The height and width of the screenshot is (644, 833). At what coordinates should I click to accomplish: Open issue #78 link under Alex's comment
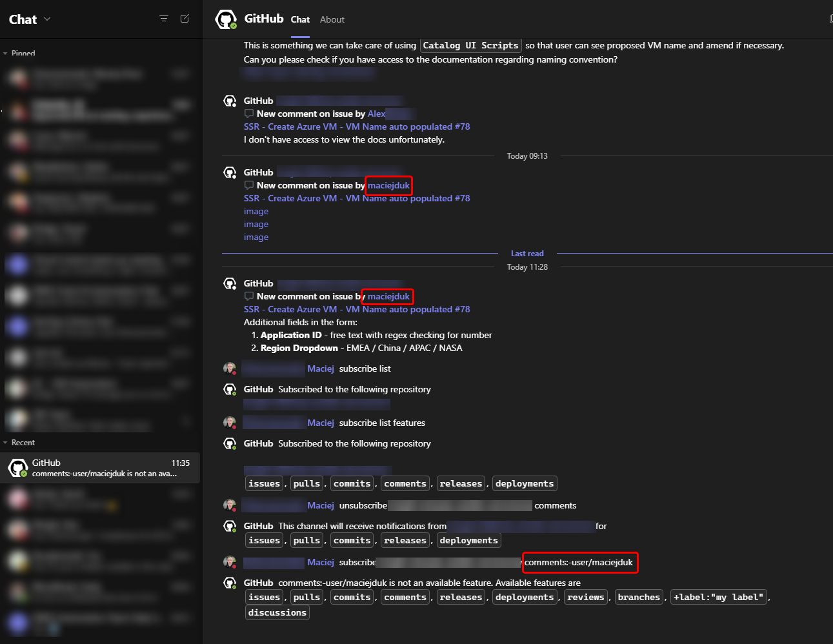pos(357,126)
